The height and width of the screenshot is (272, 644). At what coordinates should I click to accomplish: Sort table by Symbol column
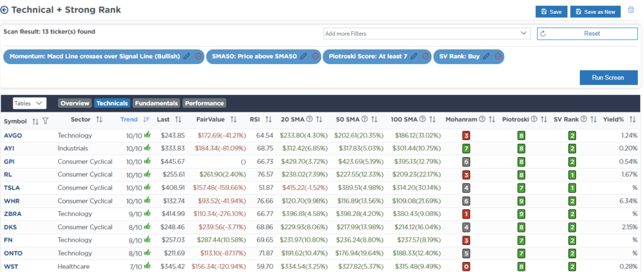(35, 121)
